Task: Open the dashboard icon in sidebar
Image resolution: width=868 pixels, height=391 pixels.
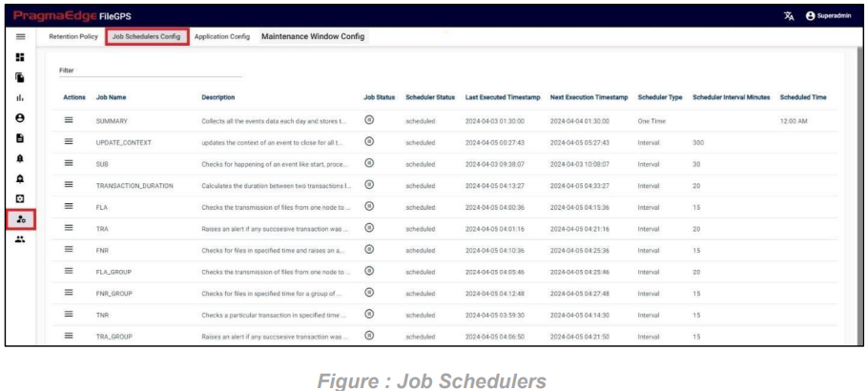Action: [20, 57]
